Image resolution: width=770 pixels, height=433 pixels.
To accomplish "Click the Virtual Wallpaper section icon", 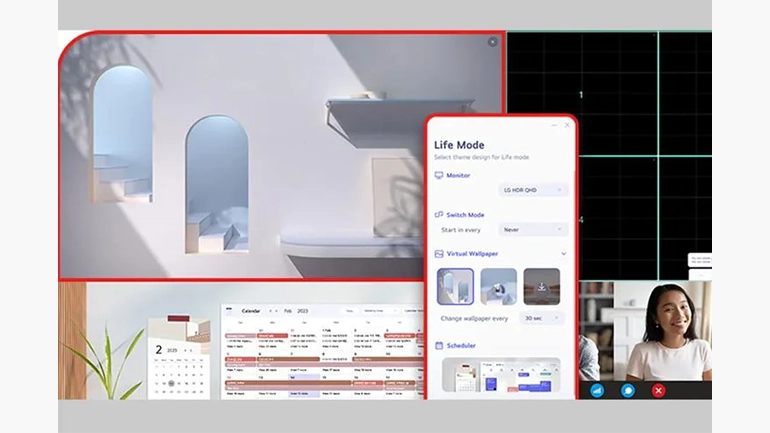I will (438, 254).
